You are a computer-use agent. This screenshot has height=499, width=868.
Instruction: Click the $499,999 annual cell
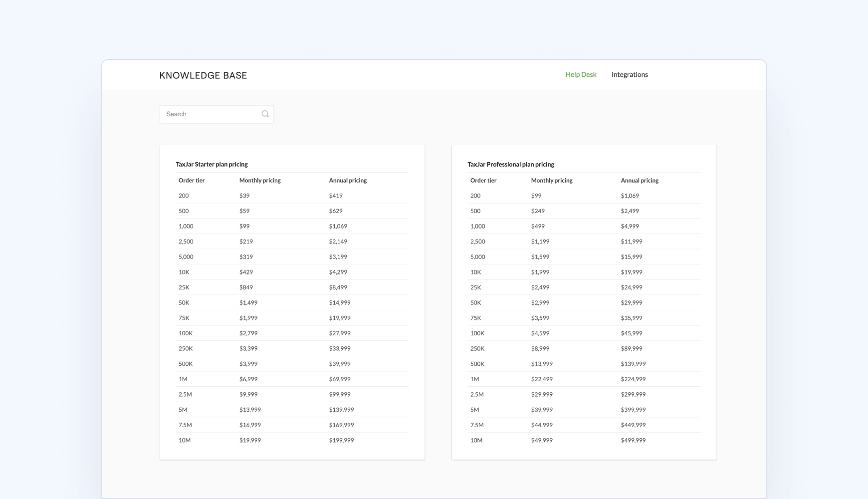tap(633, 441)
